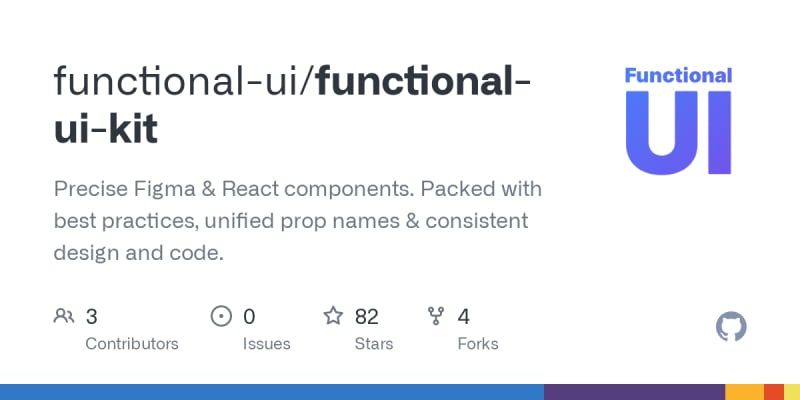This screenshot has height=400, width=800.
Task: Click the Contributors label
Action: (x=132, y=343)
